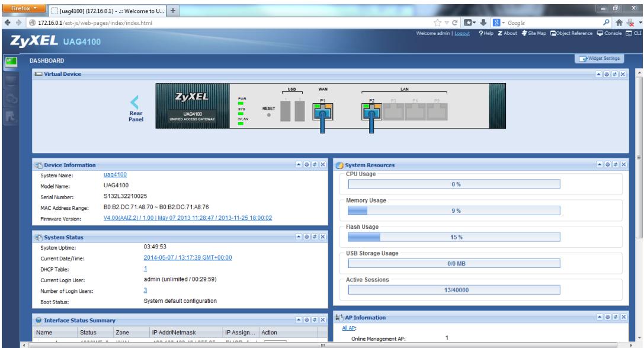Image resolution: width=644 pixels, height=348 pixels.
Task: Open Object Reference in header
Action: (571, 33)
